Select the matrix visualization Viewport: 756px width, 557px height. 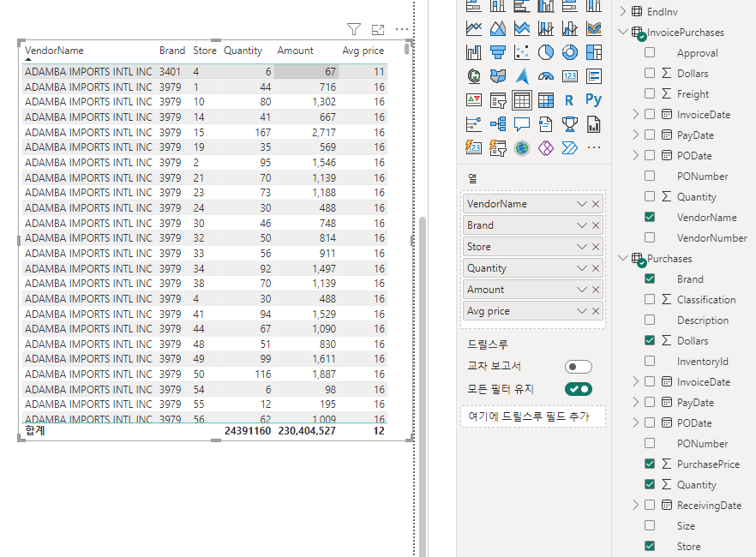point(545,101)
